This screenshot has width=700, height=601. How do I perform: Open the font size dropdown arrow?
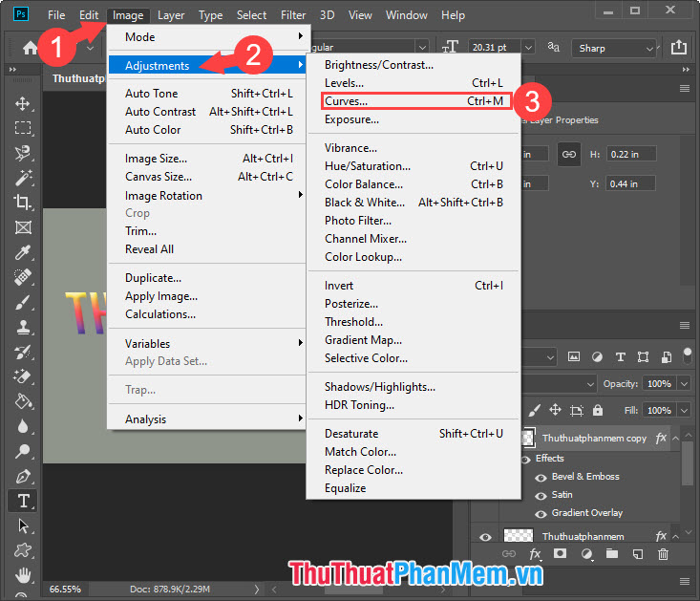[528, 47]
